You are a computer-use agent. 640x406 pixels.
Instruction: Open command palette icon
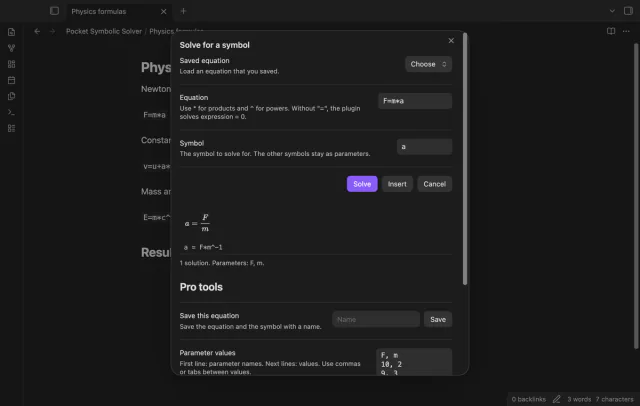coord(11,112)
